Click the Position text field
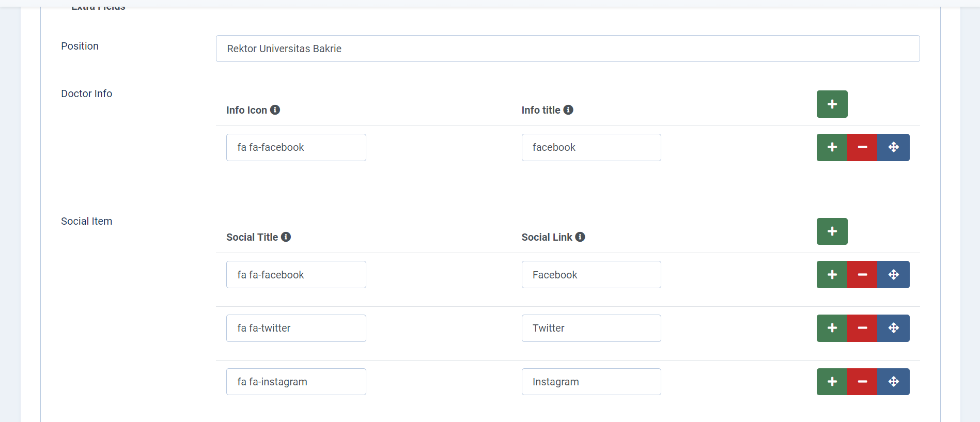The width and height of the screenshot is (980, 422). tap(567, 49)
